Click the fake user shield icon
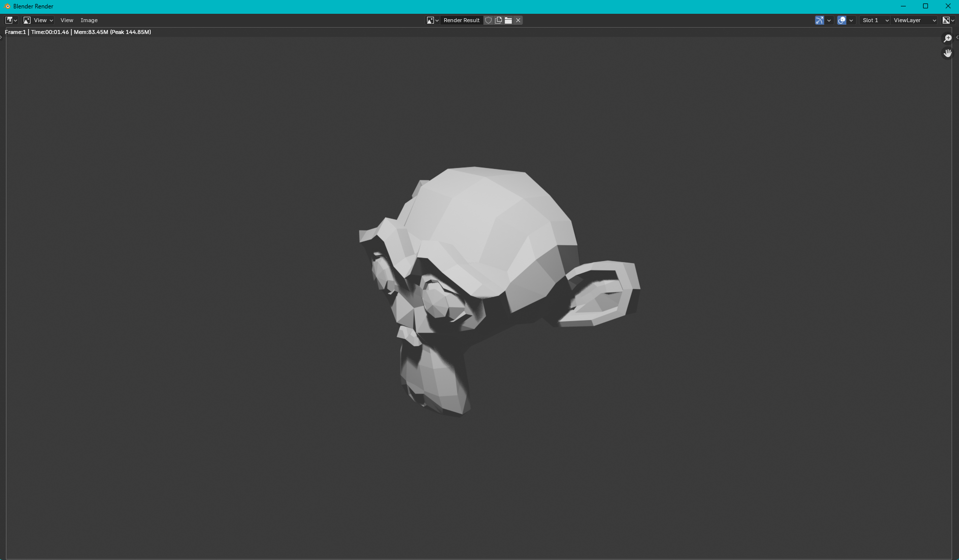The width and height of the screenshot is (959, 560). 488,20
